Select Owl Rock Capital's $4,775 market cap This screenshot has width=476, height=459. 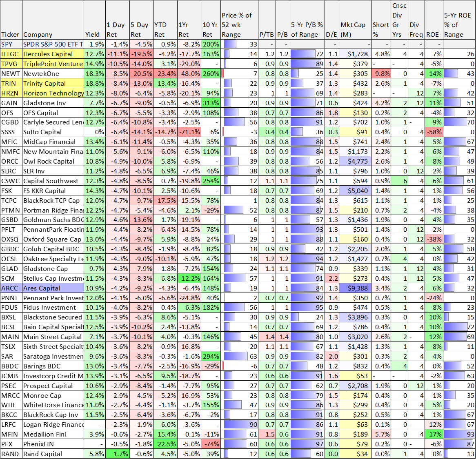[x=355, y=162]
